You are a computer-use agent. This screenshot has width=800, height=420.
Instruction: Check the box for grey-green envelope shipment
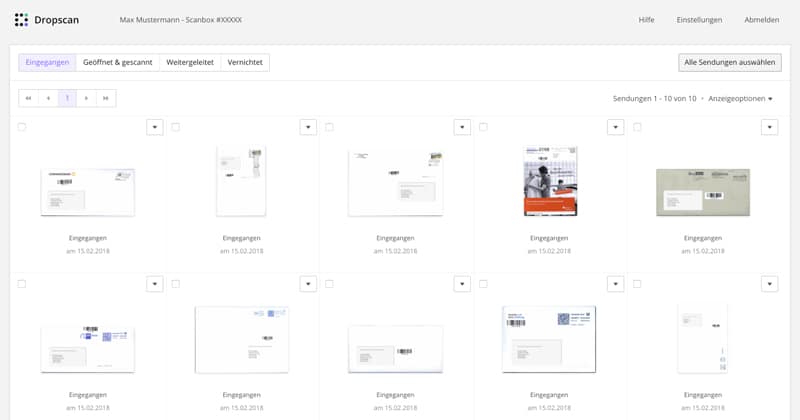coord(637,127)
